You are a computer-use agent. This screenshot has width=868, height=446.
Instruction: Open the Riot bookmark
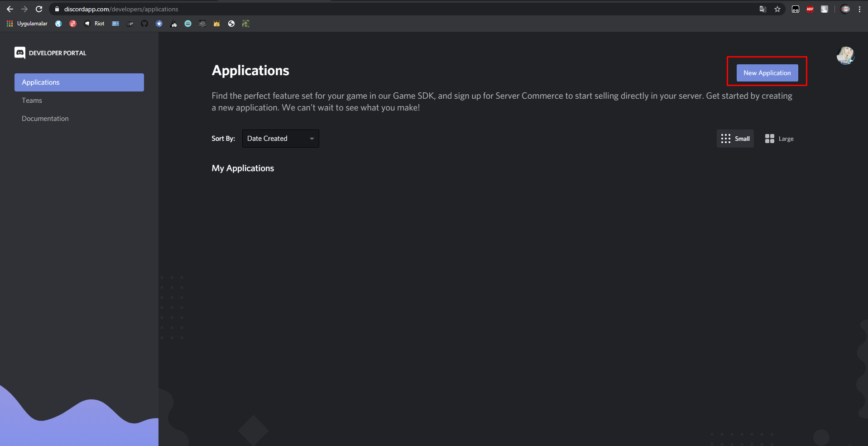[94, 24]
